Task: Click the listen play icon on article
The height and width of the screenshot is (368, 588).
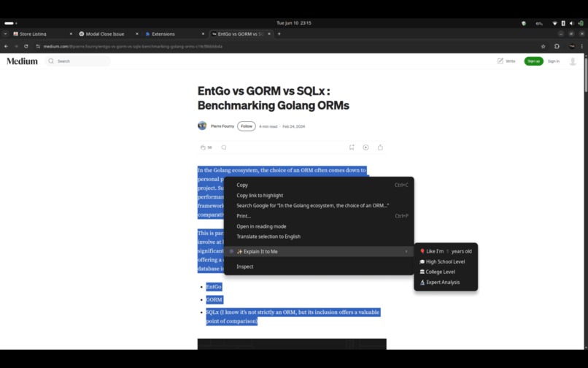Action: (365, 147)
